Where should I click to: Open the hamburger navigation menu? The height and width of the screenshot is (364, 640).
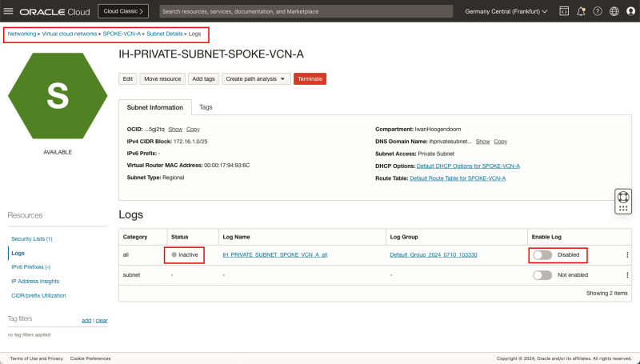pos(10,12)
